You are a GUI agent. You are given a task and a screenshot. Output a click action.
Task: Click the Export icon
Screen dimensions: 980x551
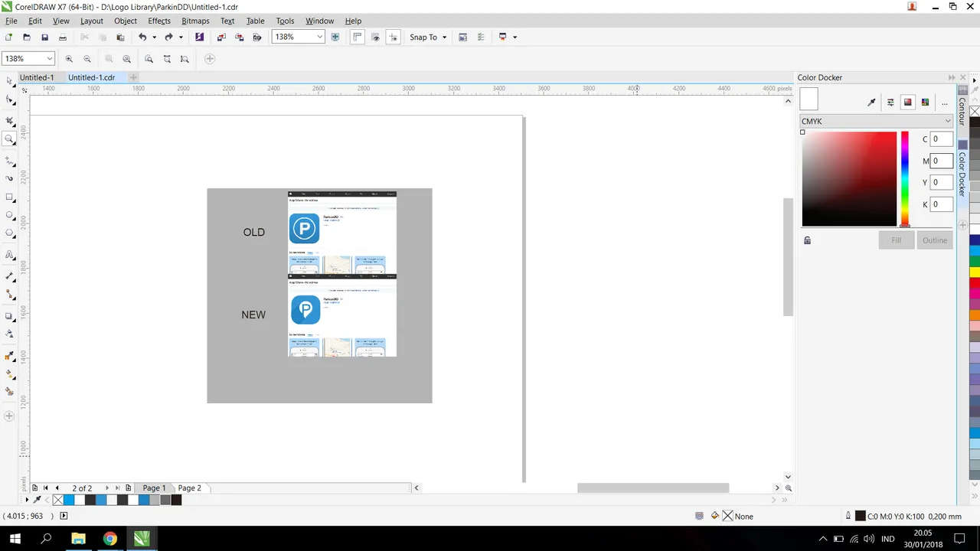tap(239, 37)
